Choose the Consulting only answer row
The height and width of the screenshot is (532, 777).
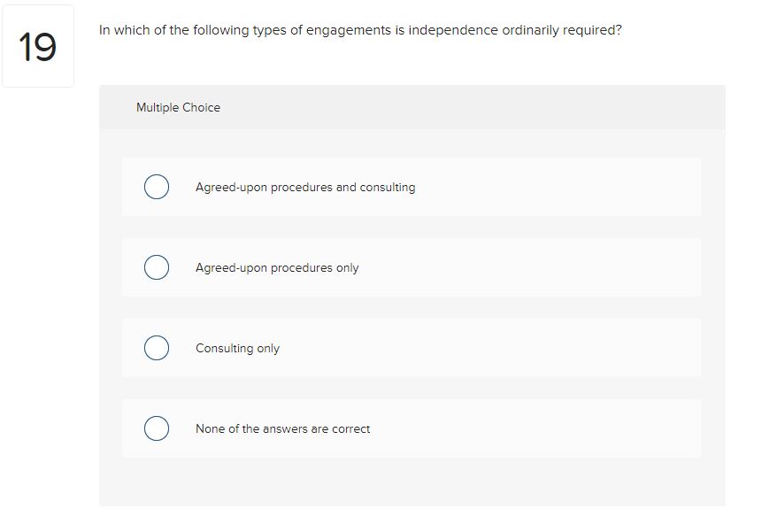pyautogui.click(x=412, y=348)
